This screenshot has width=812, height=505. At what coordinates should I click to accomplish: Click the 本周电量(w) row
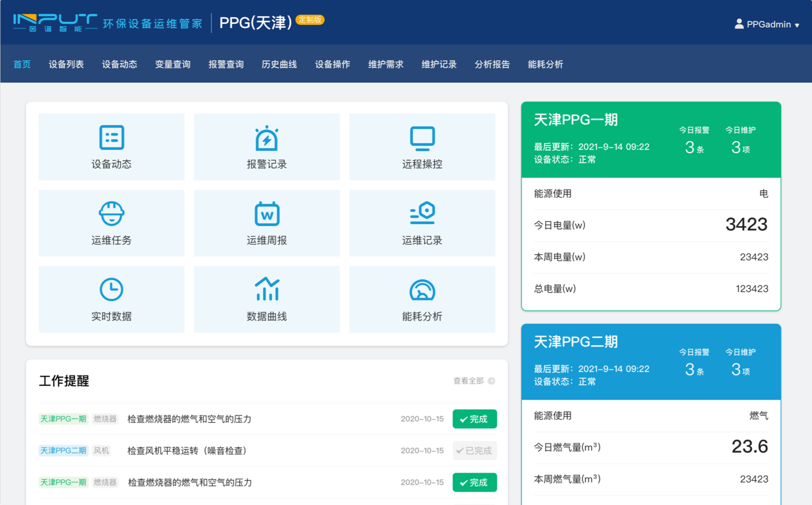coord(651,257)
